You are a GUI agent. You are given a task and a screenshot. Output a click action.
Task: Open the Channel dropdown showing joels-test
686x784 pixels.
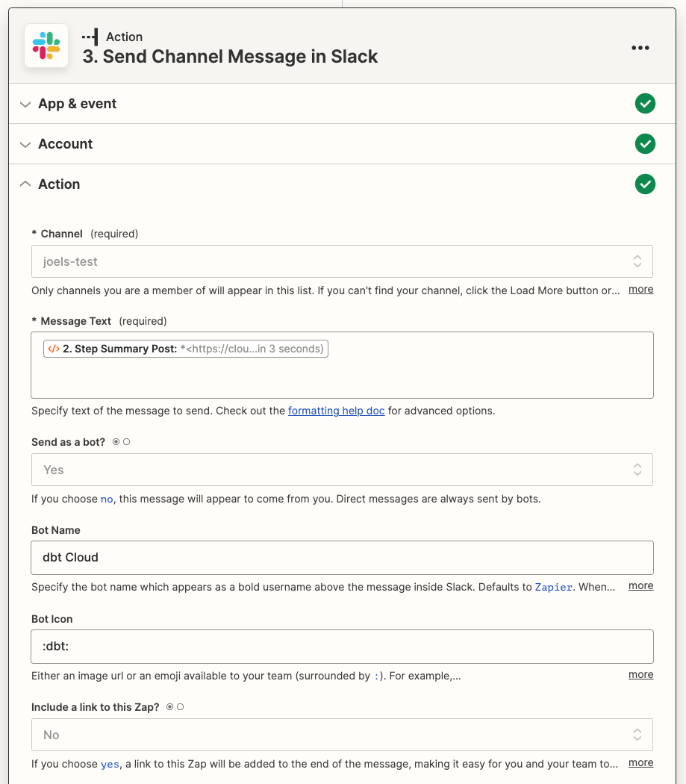342,261
